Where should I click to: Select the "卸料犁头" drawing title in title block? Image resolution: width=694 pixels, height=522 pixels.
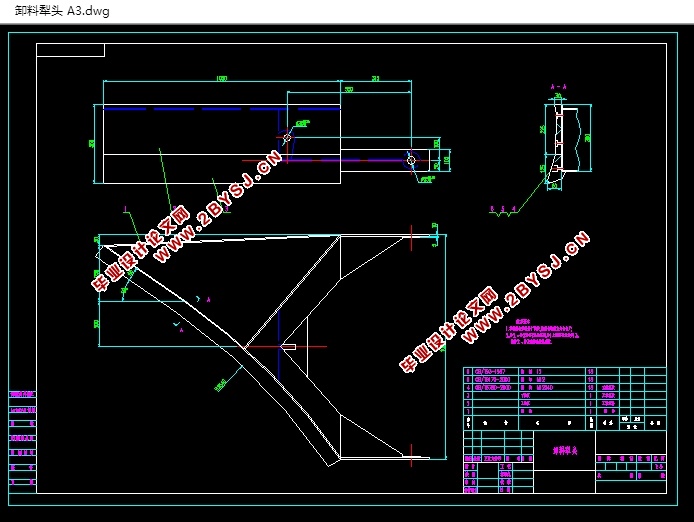(x=565, y=451)
